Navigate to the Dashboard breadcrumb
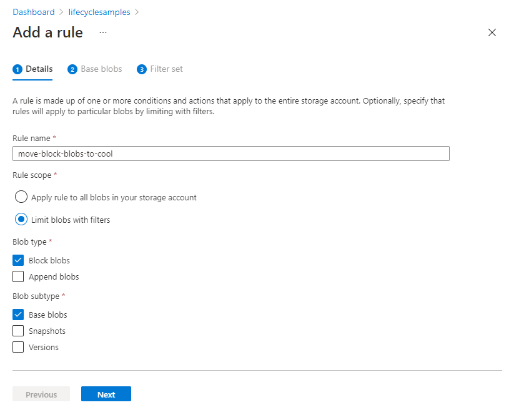Viewport: 514px width, 420px height. coord(34,12)
